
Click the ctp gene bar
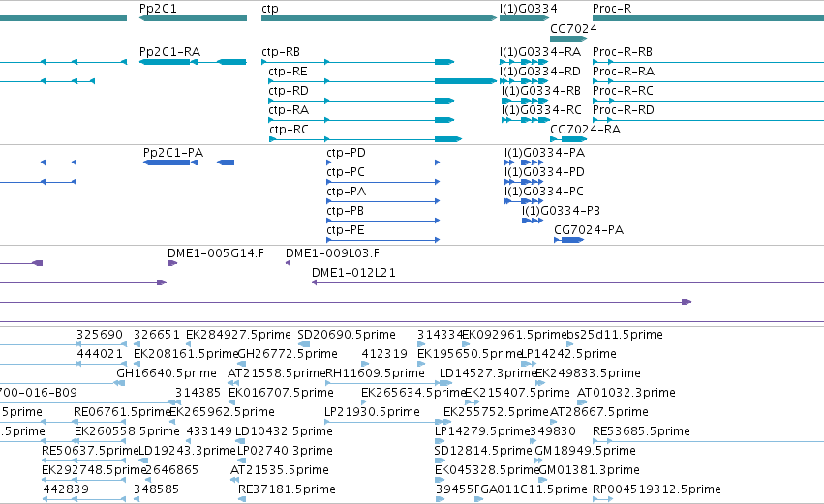(x=379, y=18)
